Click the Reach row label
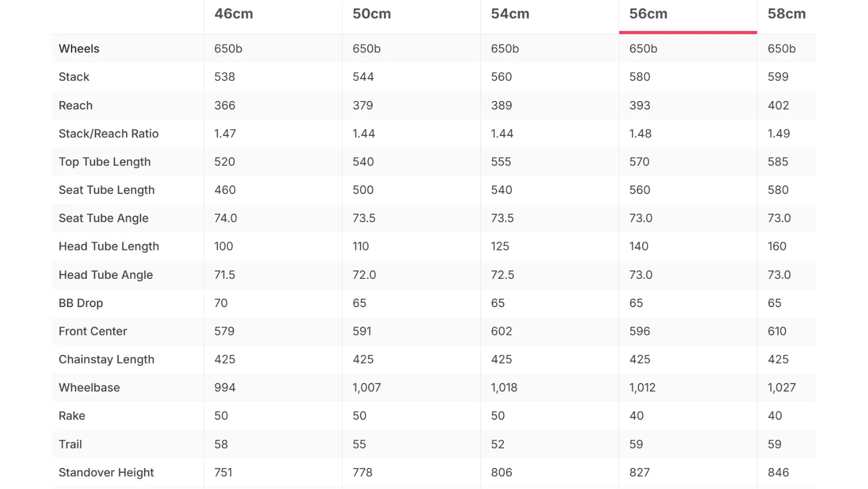Viewport: 868px width, 489px height. (75, 105)
